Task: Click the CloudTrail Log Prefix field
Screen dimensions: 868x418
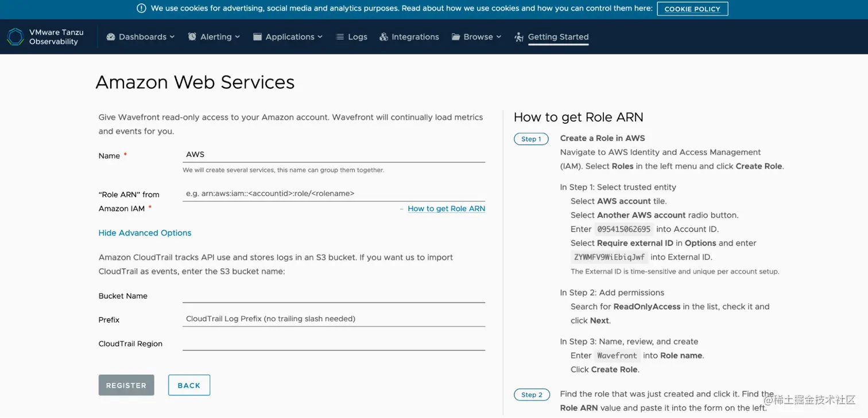Action: (334, 319)
